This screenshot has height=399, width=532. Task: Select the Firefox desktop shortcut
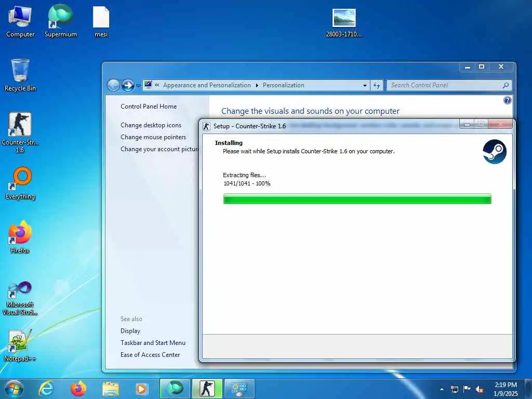[x=20, y=237]
